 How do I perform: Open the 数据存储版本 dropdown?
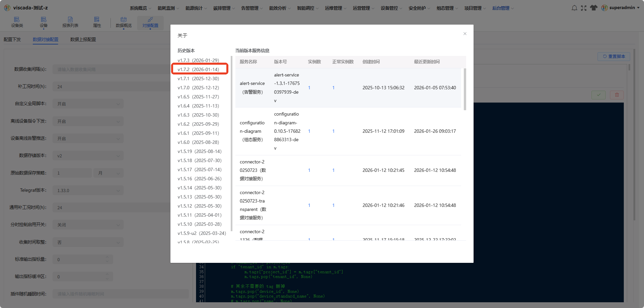[x=88, y=156]
